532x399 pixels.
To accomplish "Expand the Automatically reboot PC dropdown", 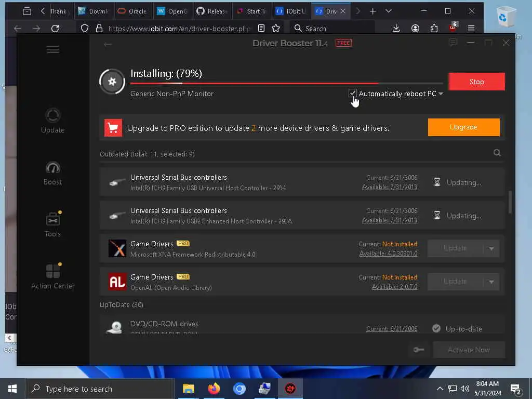I will click(441, 94).
